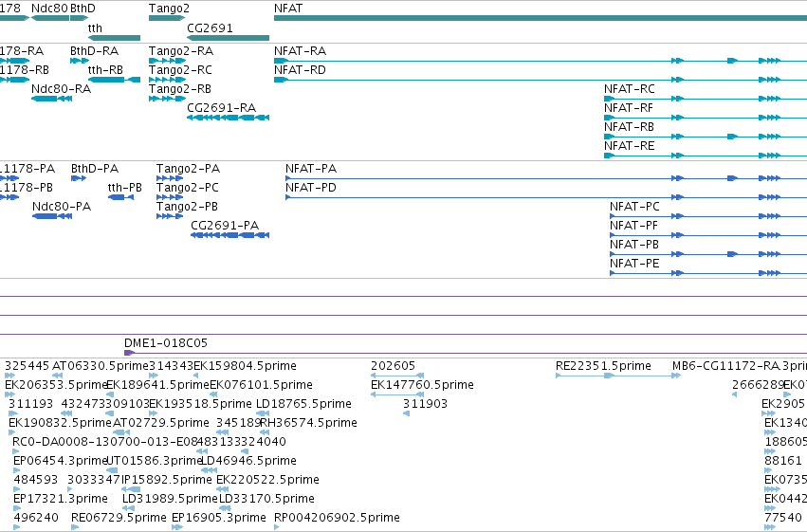807x532 pixels.
Task: Select the RC0-DA0008-130700-013-E08 label
Action: pyautogui.click(x=105, y=443)
